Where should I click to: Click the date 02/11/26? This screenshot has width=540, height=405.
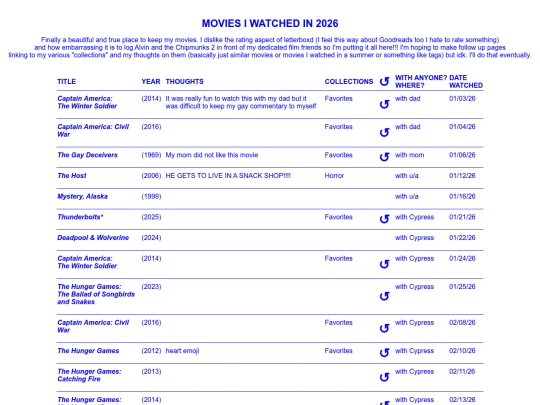tap(462, 371)
